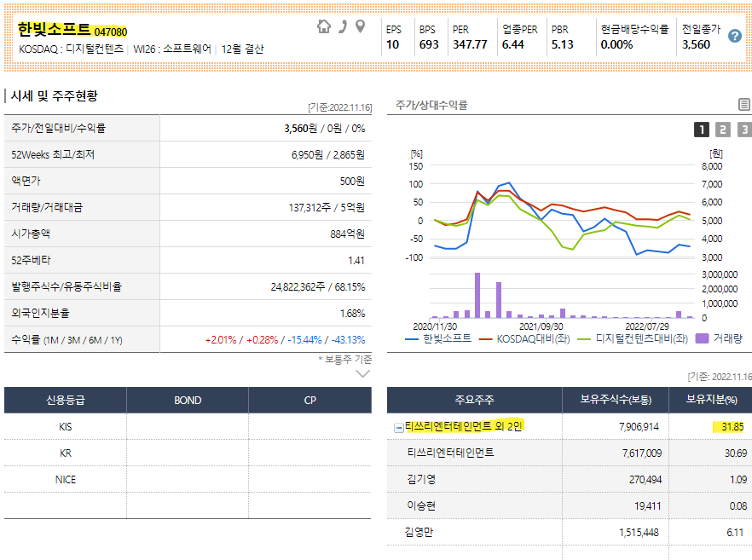The width and height of the screenshot is (752, 560).
Task: Click shareholder name 이승현
Action: coord(421,505)
